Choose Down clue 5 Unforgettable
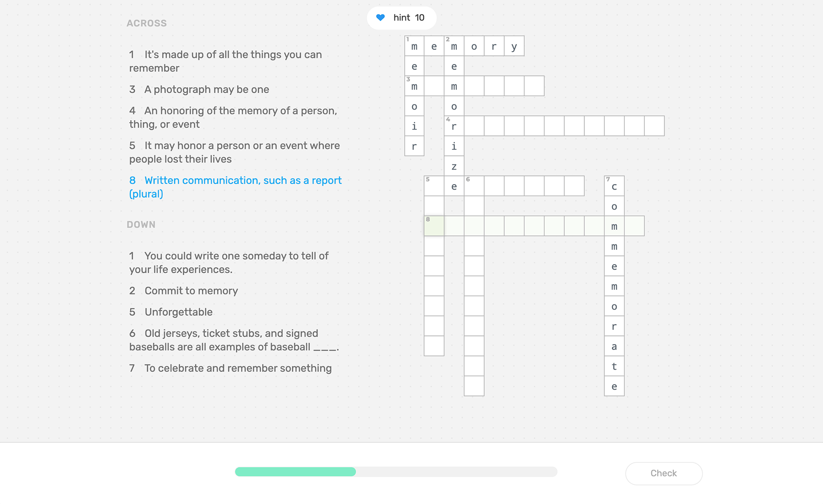Image resolution: width=823 pixels, height=504 pixels. pos(171,312)
